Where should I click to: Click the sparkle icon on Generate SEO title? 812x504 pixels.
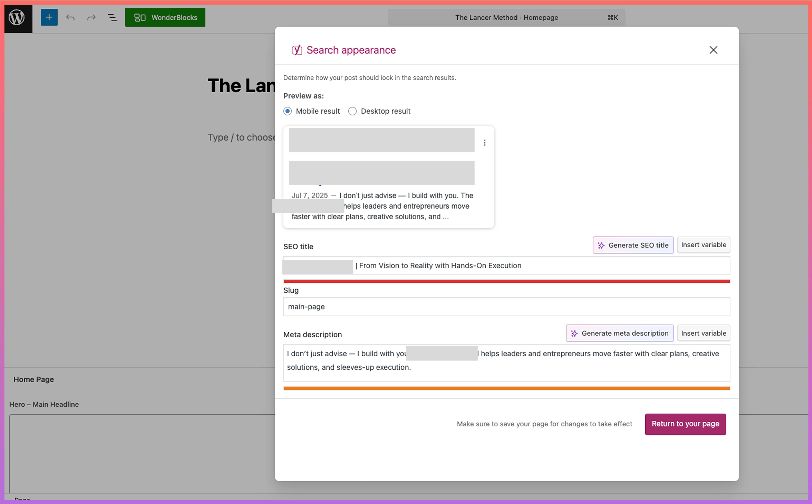click(x=601, y=245)
